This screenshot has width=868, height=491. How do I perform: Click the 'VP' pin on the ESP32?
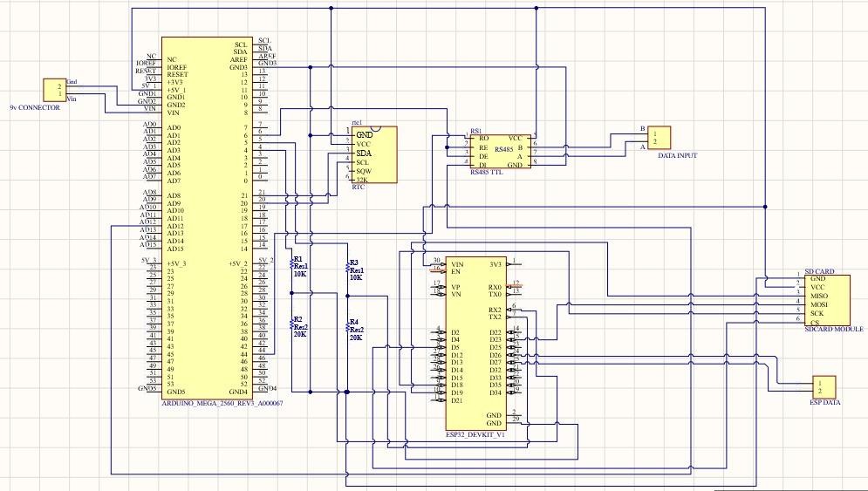[455, 287]
